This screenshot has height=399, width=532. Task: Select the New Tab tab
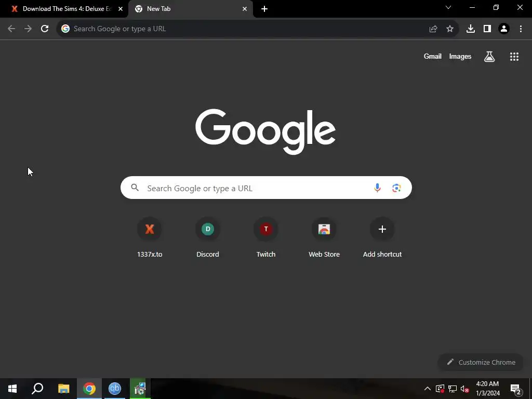pos(191,9)
